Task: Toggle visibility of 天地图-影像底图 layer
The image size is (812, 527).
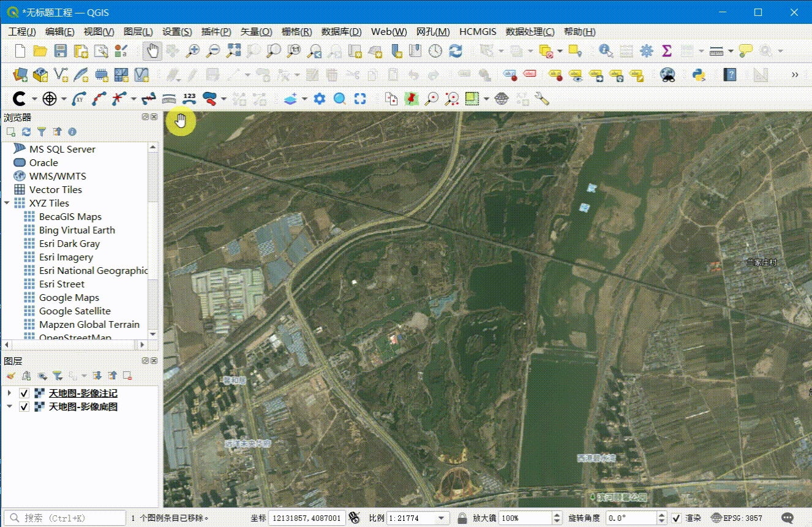Action: (24, 407)
